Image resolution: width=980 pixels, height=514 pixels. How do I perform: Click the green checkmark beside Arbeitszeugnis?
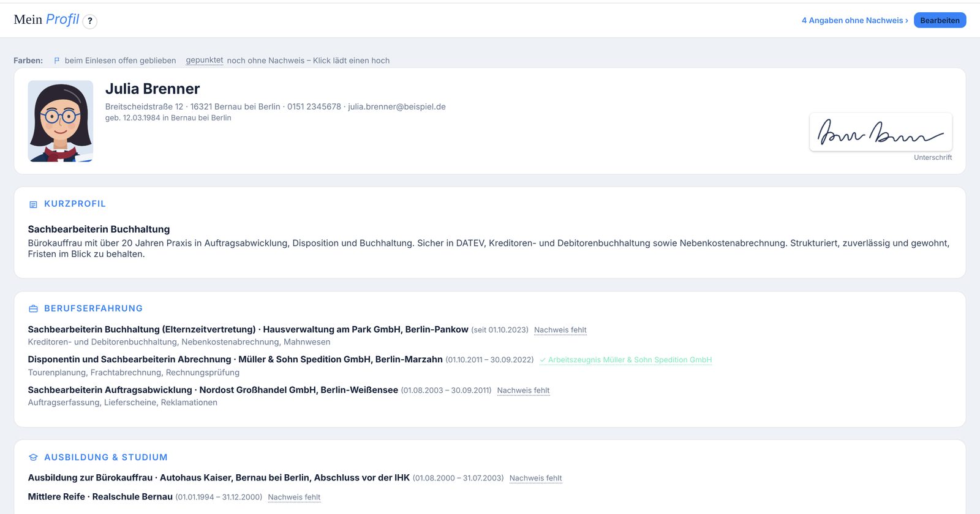coord(543,360)
